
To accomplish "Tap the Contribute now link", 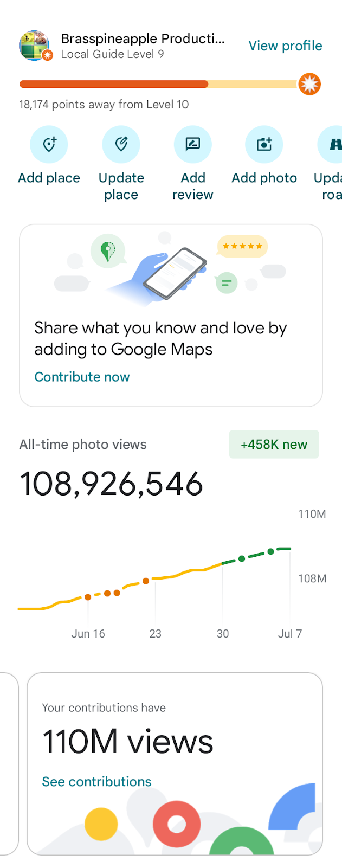I will [82, 377].
